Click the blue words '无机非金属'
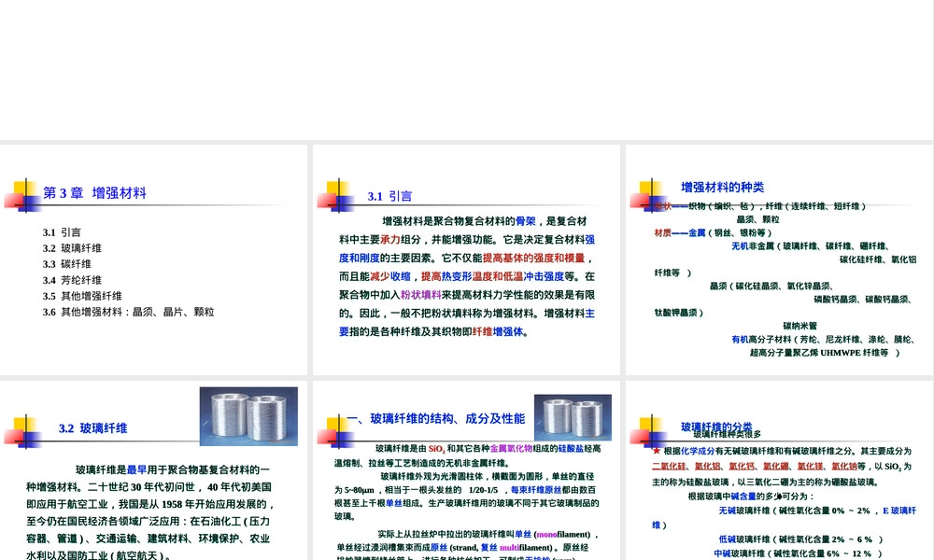 coord(752,246)
